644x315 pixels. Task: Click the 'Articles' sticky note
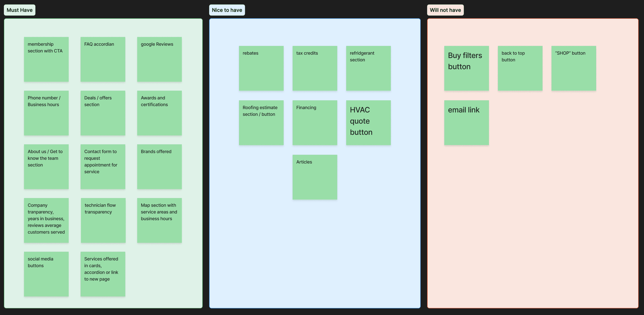(x=315, y=177)
